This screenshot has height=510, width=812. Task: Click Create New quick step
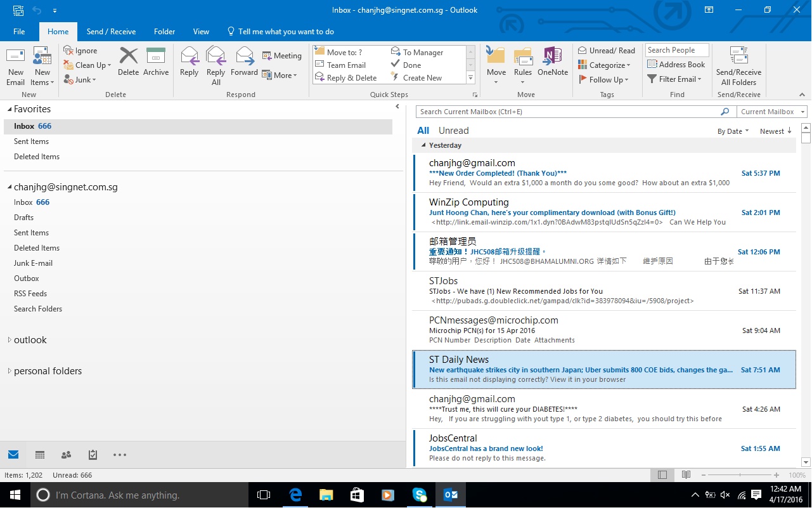point(416,78)
